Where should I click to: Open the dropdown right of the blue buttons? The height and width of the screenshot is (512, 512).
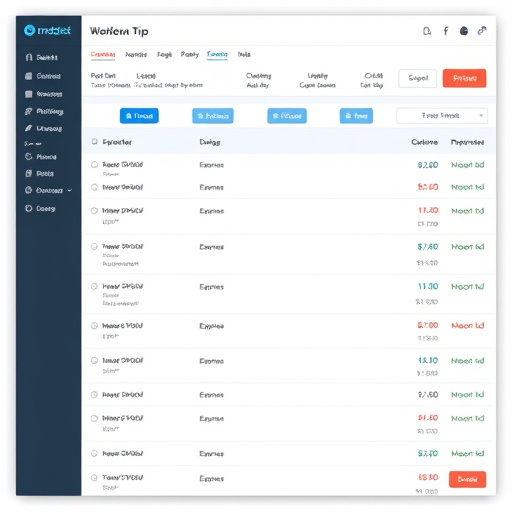pos(442,116)
